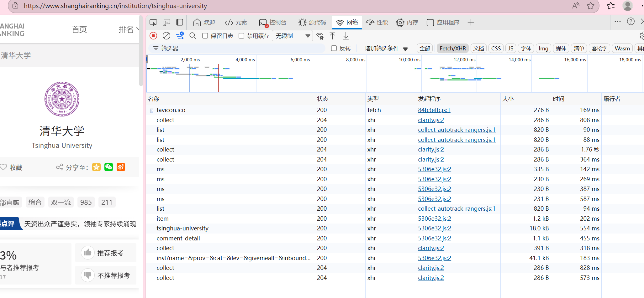644x298 pixels.
Task: Toggle the Img filter
Action: pyautogui.click(x=543, y=49)
